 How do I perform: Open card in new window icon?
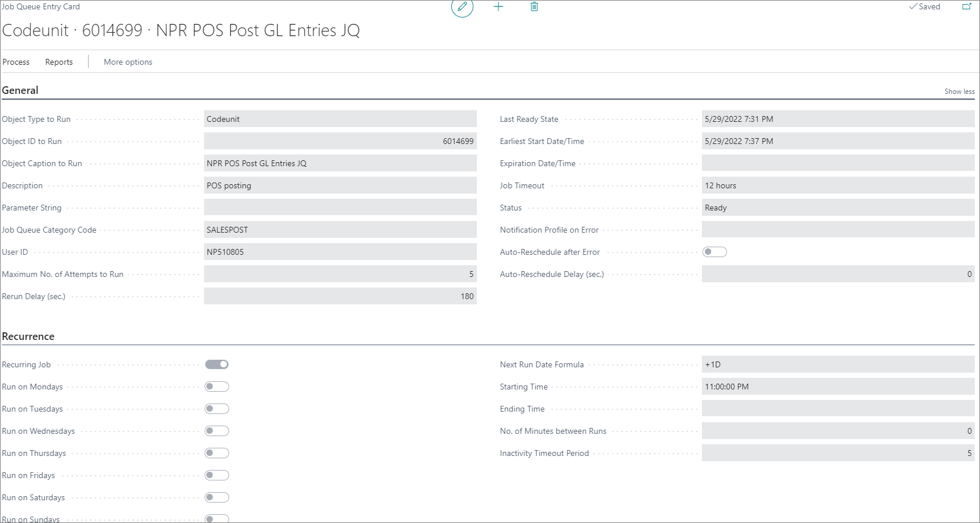[967, 7]
